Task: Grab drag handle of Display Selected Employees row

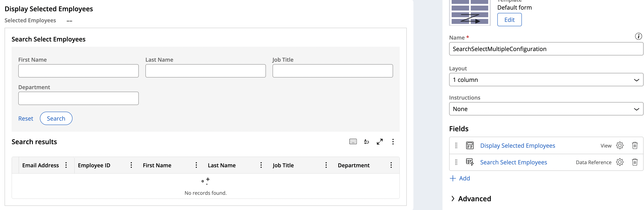Action: pos(456,145)
